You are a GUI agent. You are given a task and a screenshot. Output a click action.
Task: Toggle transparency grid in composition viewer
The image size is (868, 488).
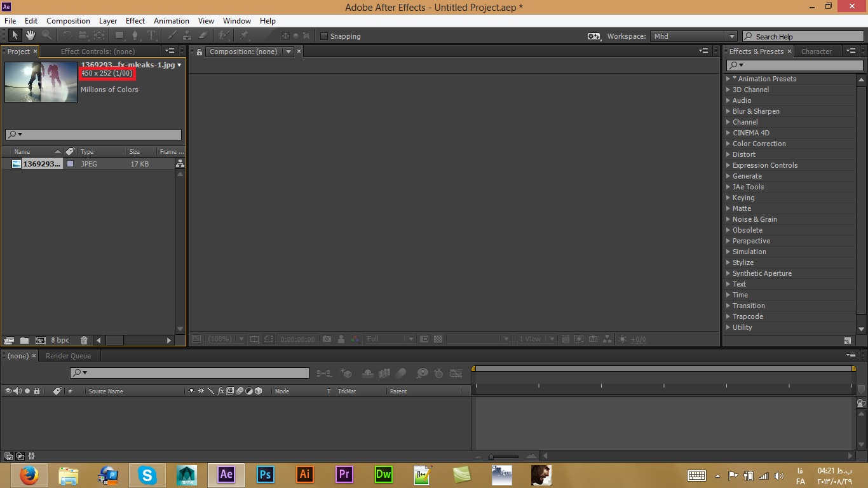tap(438, 339)
